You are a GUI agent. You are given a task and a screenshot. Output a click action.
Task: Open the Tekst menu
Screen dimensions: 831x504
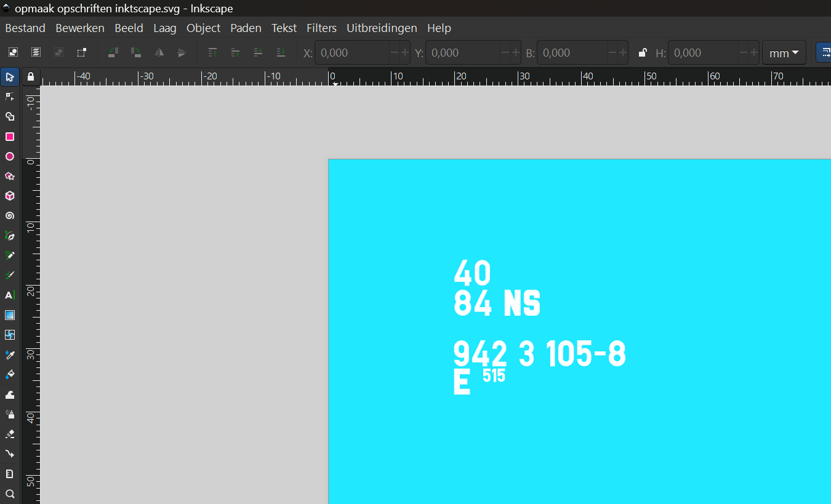click(284, 28)
